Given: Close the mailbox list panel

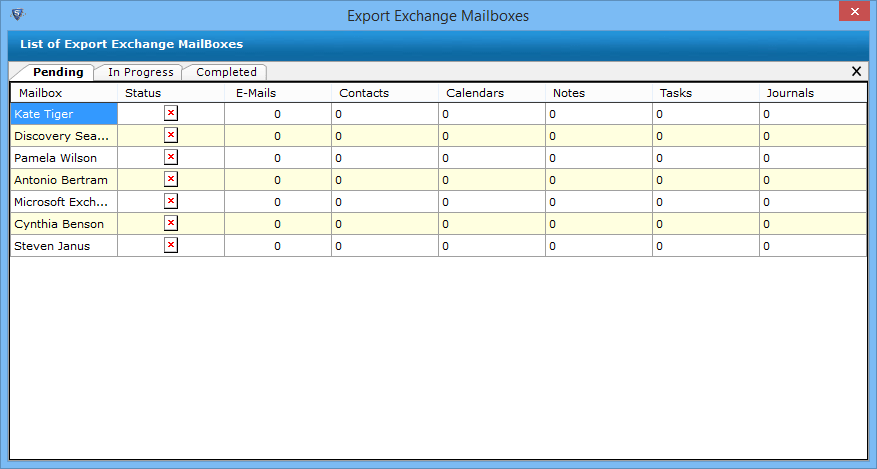Looking at the screenshot, I should click(856, 71).
